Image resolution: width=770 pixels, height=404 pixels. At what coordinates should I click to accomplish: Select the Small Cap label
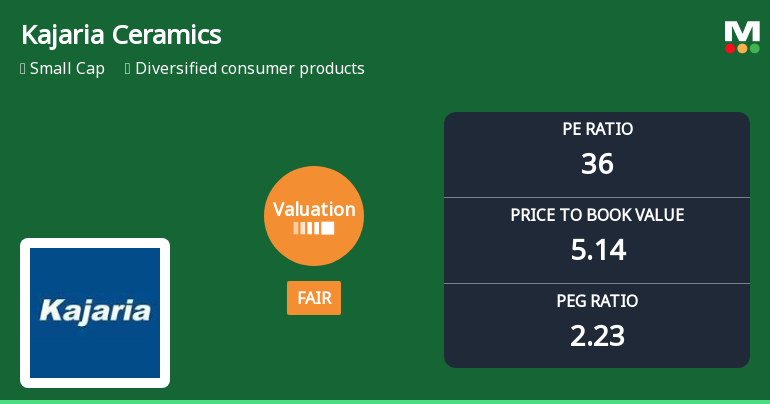67,69
